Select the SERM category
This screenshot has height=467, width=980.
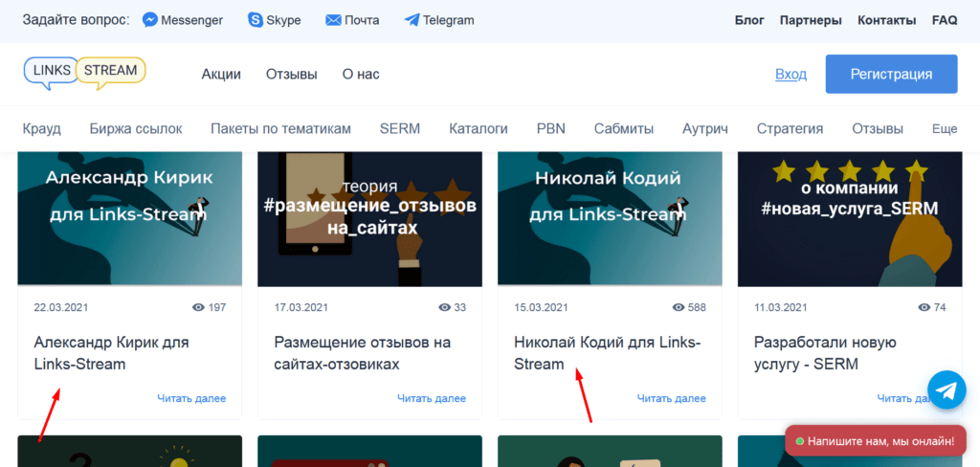[x=400, y=129]
